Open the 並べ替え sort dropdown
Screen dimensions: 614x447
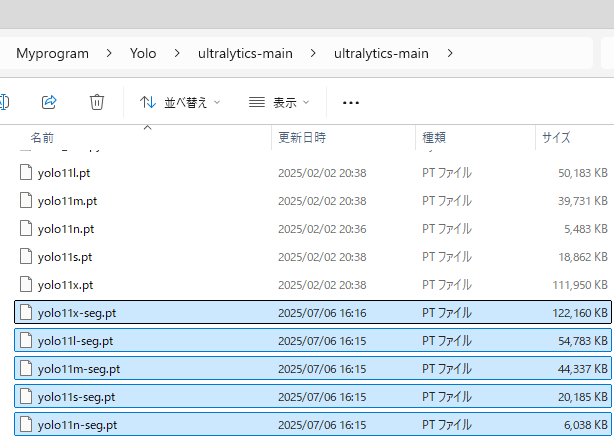(180, 103)
